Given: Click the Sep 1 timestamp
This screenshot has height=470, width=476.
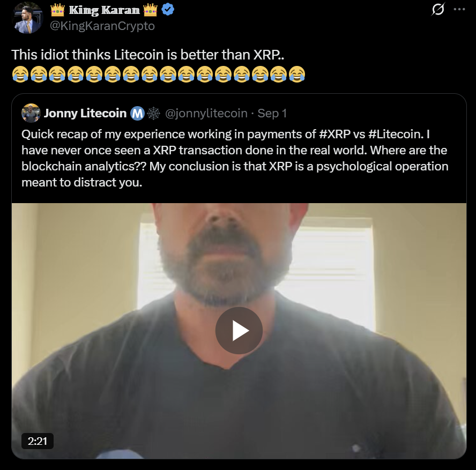Looking at the screenshot, I should click(272, 113).
